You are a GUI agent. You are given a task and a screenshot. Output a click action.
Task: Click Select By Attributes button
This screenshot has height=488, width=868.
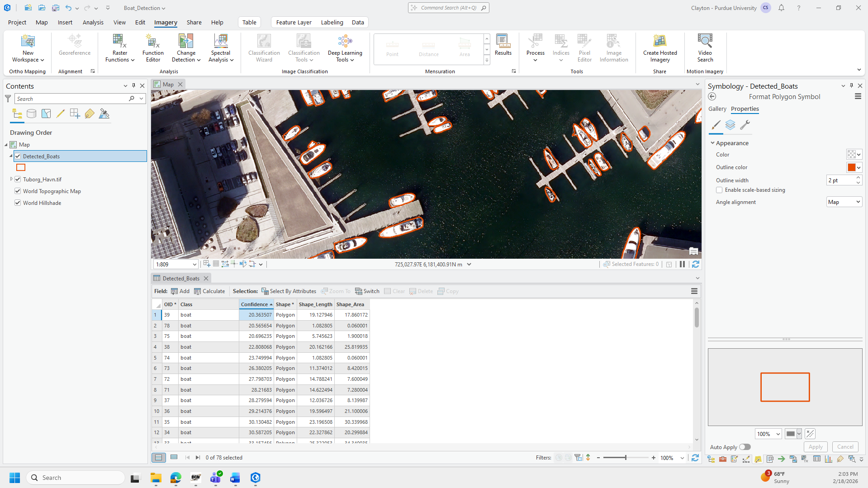tap(289, 291)
